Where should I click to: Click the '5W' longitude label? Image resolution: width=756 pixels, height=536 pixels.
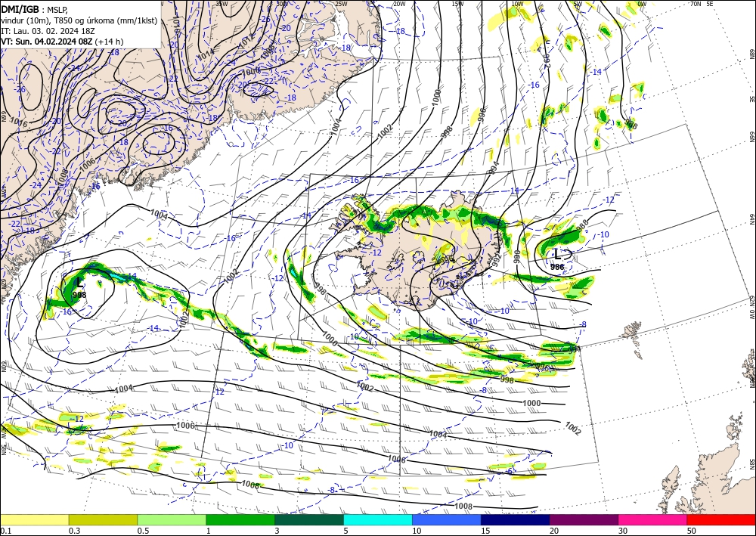pos(578,4)
